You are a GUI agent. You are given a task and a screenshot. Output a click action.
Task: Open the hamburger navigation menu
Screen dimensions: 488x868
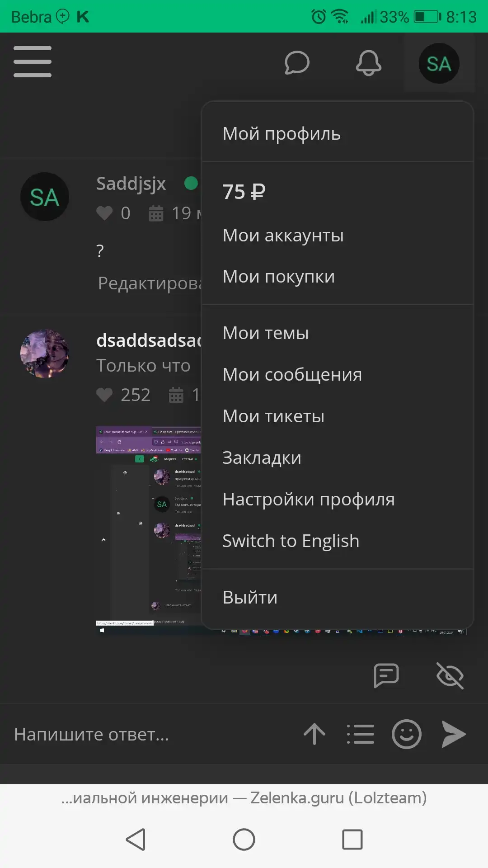coord(33,61)
